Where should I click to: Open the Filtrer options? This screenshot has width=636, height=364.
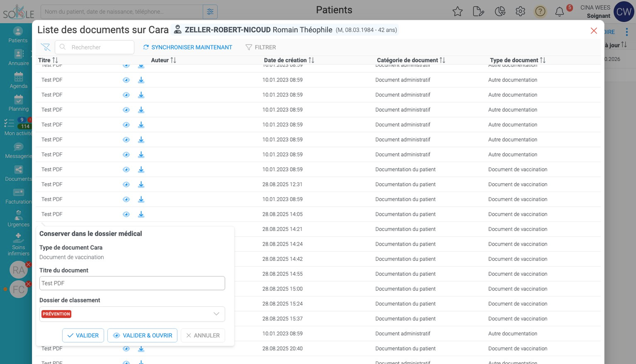point(261,47)
